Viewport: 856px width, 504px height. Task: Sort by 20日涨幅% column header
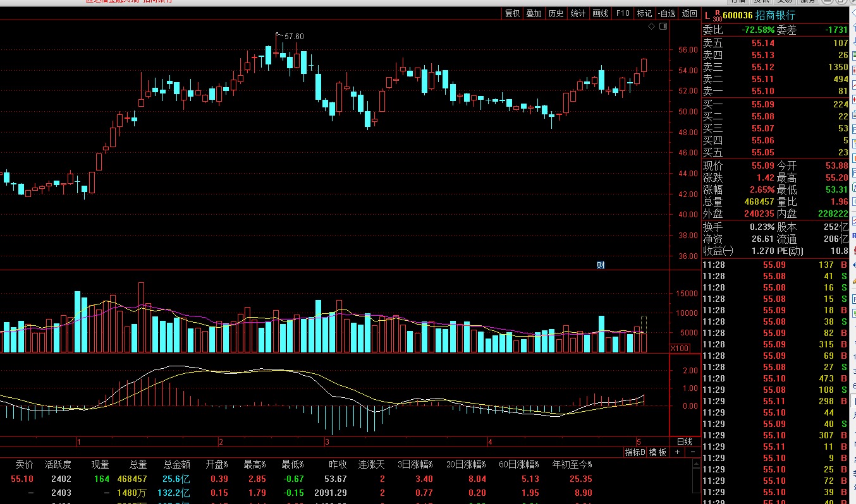pos(467,464)
